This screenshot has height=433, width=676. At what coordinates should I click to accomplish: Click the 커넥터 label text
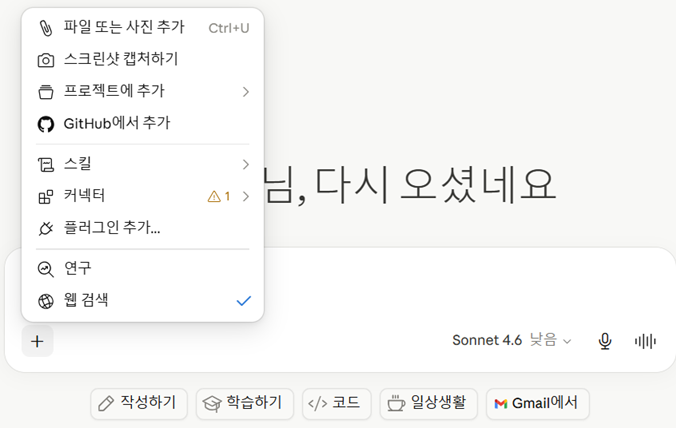(84, 196)
